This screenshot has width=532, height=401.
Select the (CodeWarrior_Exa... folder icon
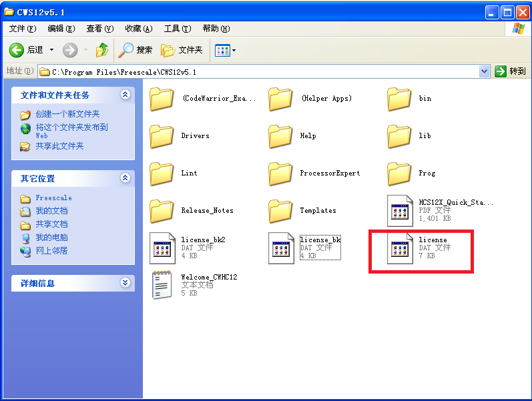162,99
